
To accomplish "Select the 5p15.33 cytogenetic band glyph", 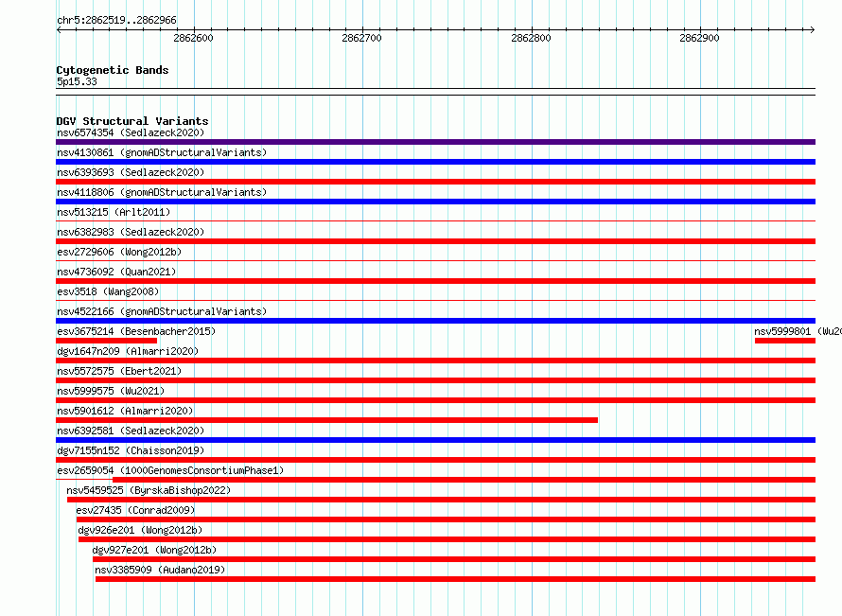I will [435, 92].
